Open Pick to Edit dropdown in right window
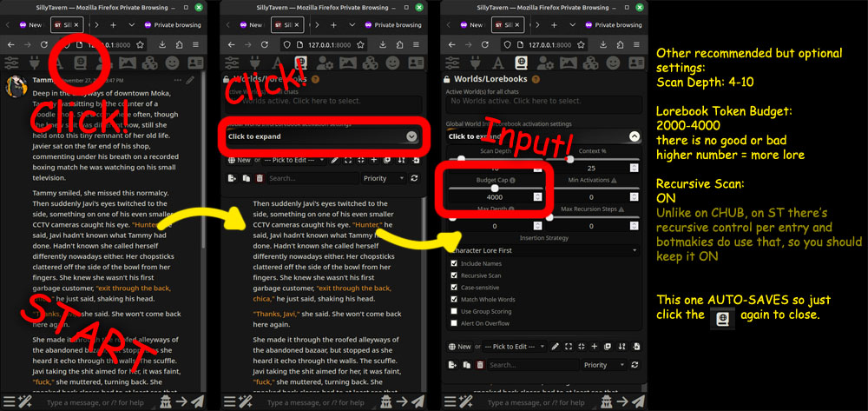The height and width of the screenshot is (411, 868). pyautogui.click(x=514, y=347)
